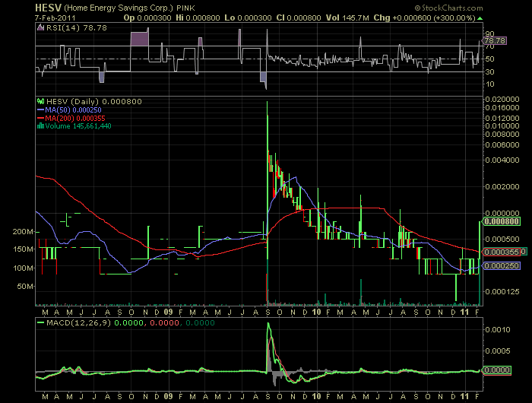
Task: Click the MA(50) 0.000250 legend text
Action: pos(73,110)
